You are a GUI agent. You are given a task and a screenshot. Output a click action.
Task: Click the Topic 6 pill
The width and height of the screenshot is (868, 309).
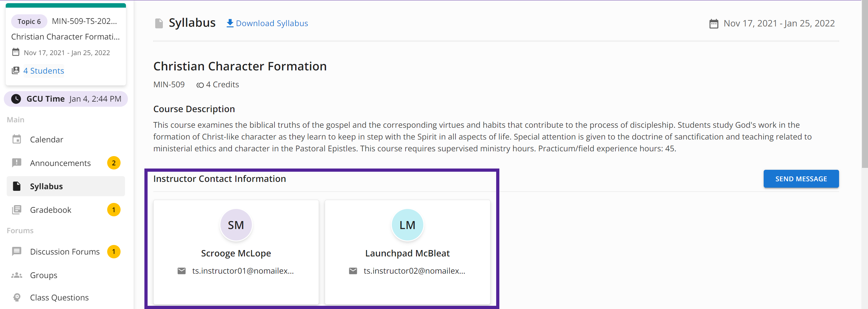29,22
